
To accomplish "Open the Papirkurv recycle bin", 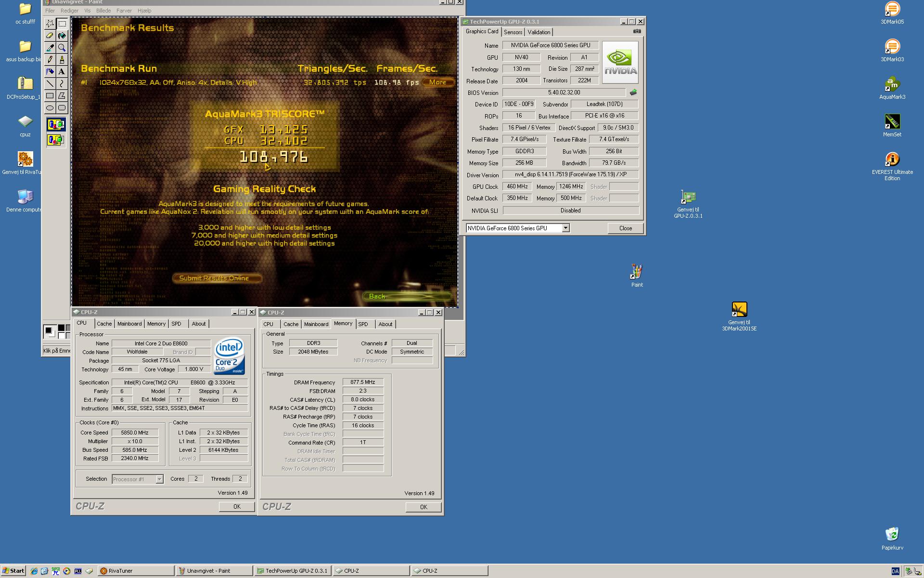I will pos(892,539).
